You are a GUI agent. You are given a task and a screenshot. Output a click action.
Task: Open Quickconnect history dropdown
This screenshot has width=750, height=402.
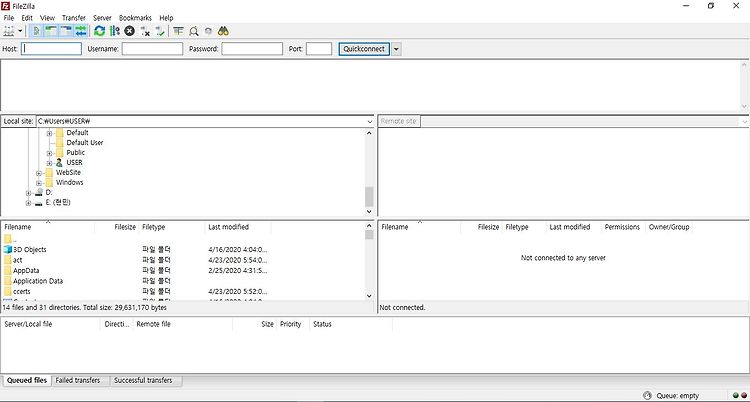click(396, 49)
